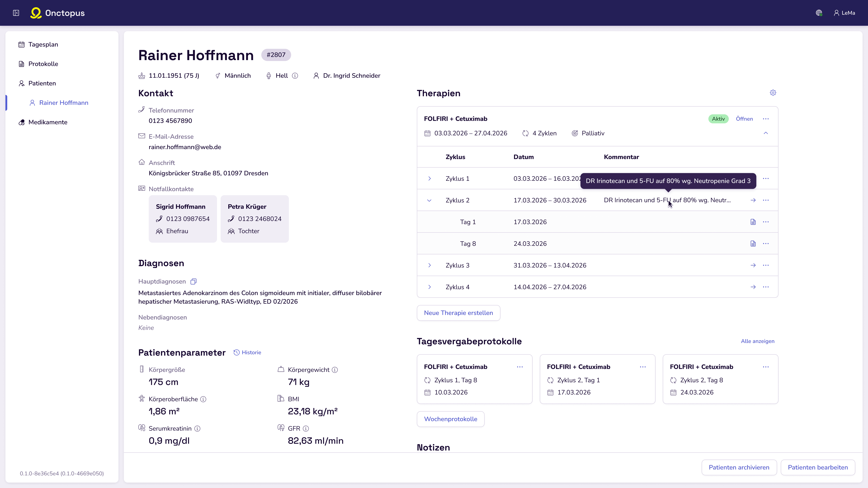Expand the Zyklus 4 row
The height and width of the screenshot is (488, 868).
tap(429, 287)
